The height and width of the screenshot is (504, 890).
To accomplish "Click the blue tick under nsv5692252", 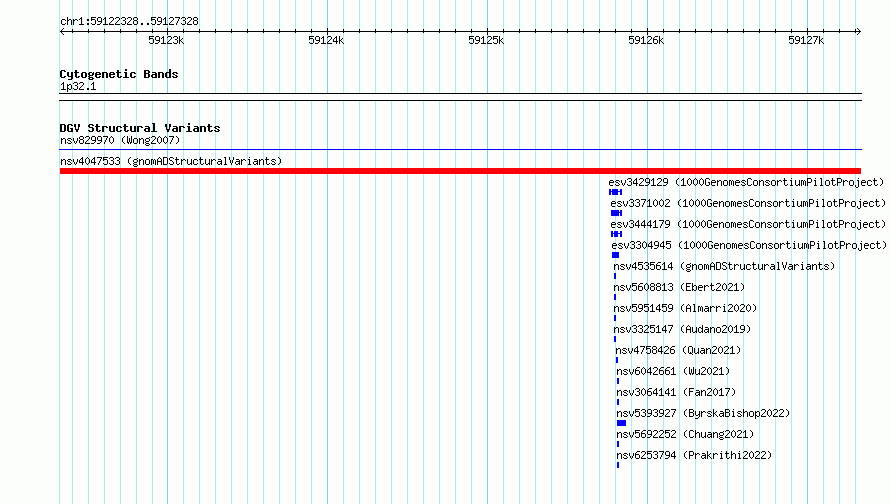I will pyautogui.click(x=618, y=444).
